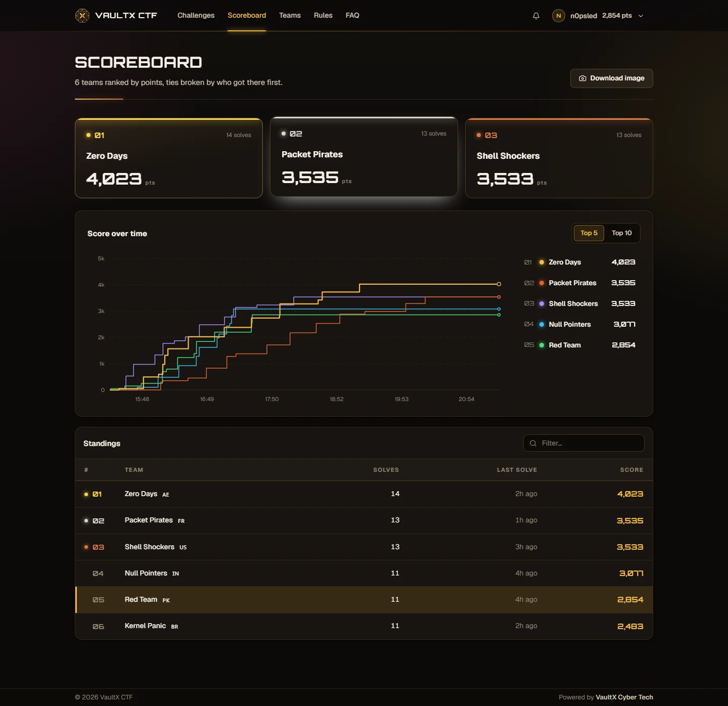Image resolution: width=728 pixels, height=706 pixels.
Task: Click the Zero Days chart endpoint marker
Action: [x=499, y=284]
